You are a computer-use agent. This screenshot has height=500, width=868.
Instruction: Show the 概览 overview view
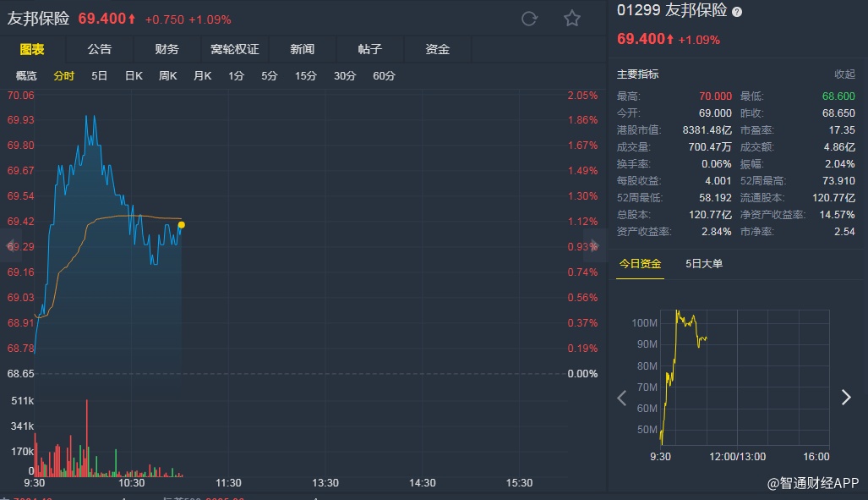point(27,76)
